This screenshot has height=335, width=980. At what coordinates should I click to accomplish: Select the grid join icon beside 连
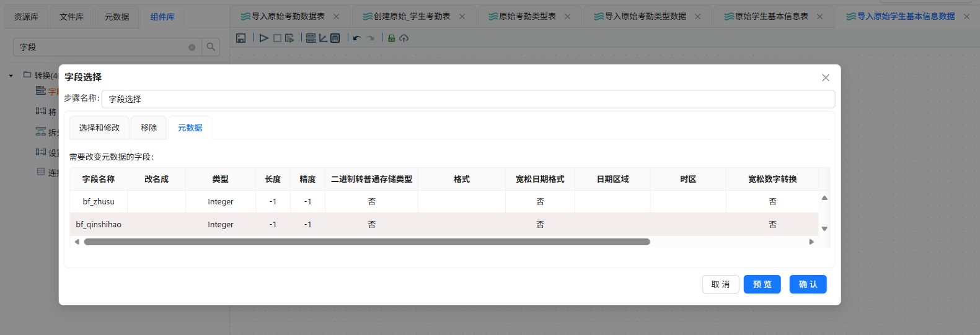(x=41, y=172)
